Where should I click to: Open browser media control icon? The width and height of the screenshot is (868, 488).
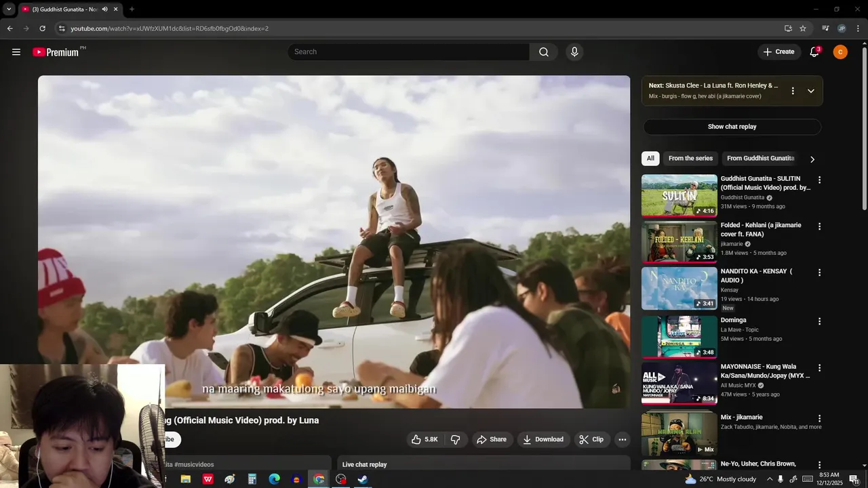[825, 28]
